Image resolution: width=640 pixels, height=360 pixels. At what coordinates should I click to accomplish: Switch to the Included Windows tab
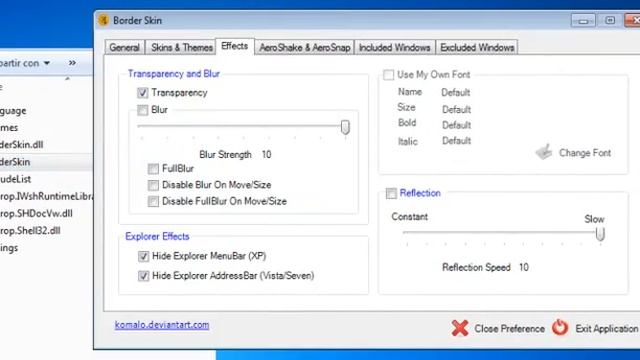tap(394, 47)
